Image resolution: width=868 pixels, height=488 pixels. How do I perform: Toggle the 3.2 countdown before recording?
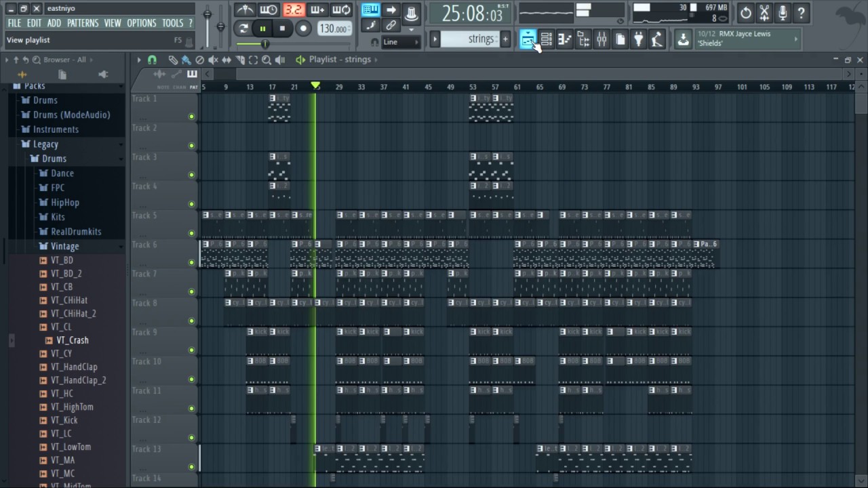294,9
